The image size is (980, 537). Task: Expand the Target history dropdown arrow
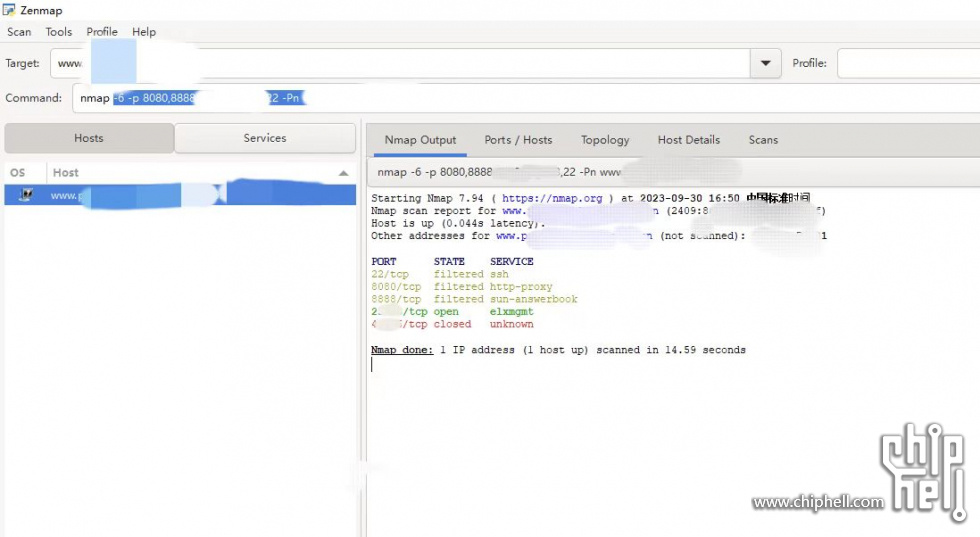tap(766, 63)
